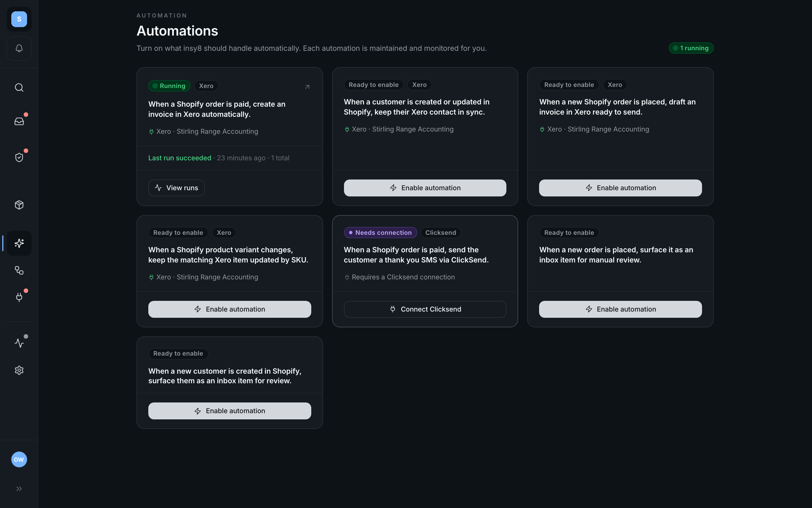Click Ready to enable badge on contact sync card
The height and width of the screenshot is (508, 812).
tap(374, 85)
